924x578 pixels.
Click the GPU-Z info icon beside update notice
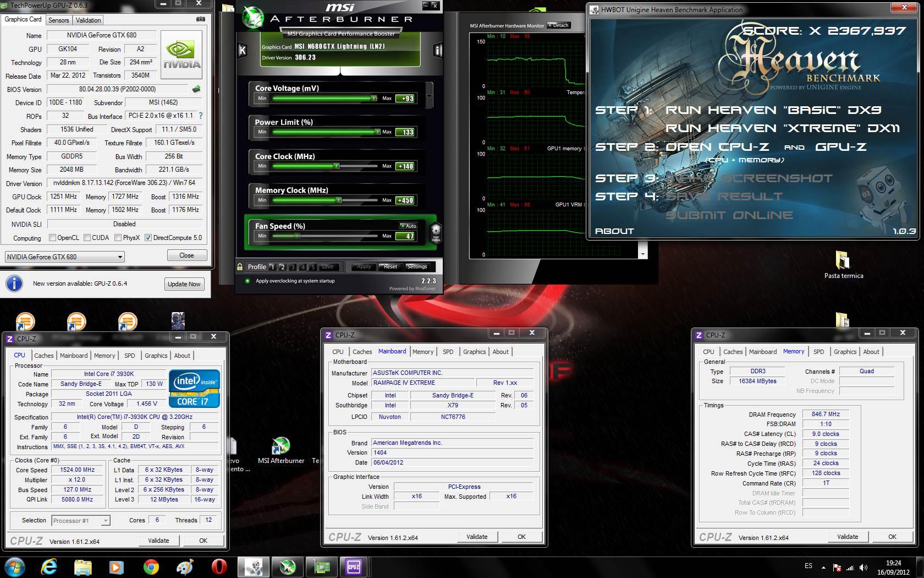14,283
